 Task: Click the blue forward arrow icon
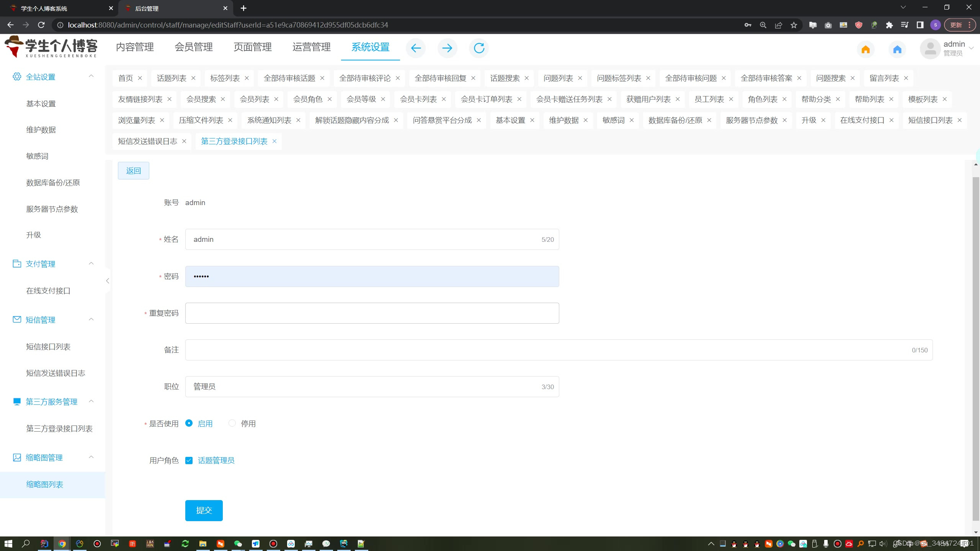[x=447, y=48]
